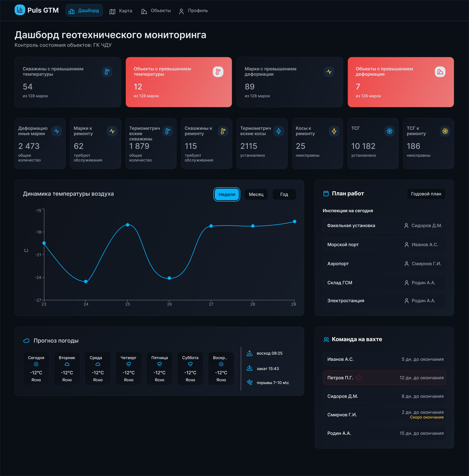
Task: Click the wind gusts icon near порывы
Action: tap(249, 382)
